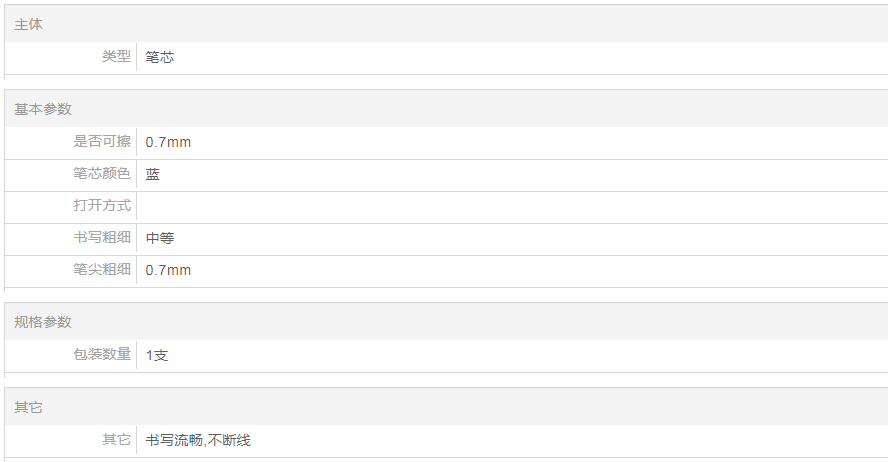Viewport: 892px width, 462px height.
Task: Click the 基本参数 section header
Action: point(43,109)
